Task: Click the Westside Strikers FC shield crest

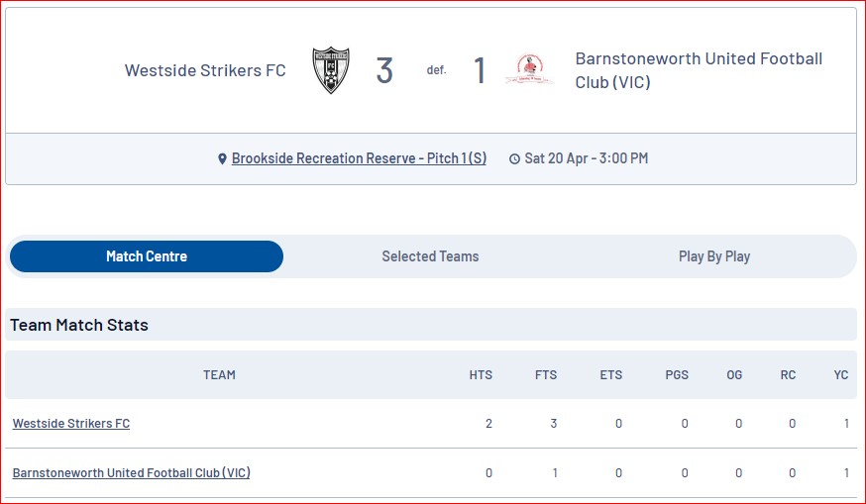Action: 331,70
